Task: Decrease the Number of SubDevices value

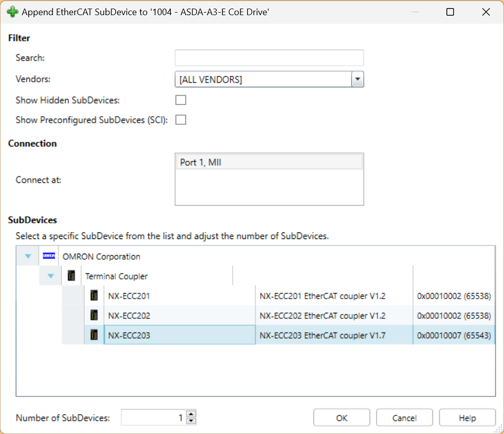Action: tap(191, 421)
